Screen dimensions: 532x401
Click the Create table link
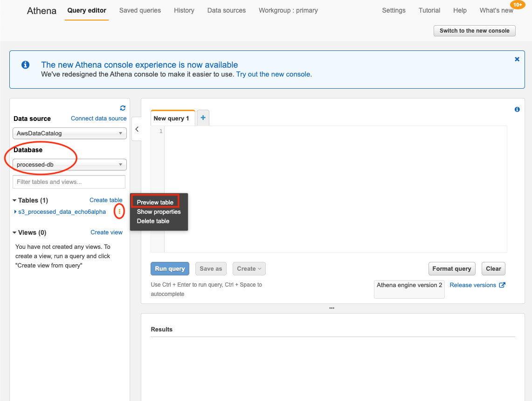tap(106, 200)
